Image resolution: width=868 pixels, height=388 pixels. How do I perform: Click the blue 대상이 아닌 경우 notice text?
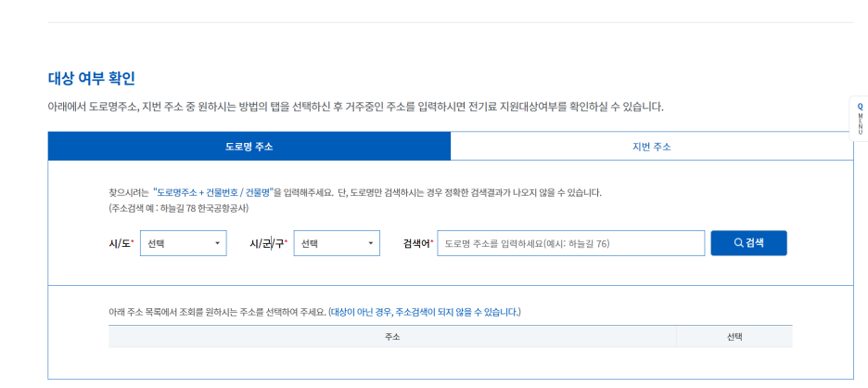(x=425, y=312)
